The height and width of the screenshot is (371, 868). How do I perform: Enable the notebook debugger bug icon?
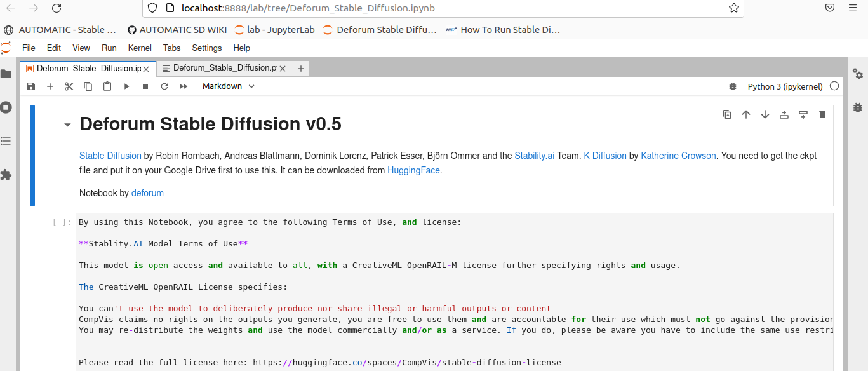click(733, 86)
